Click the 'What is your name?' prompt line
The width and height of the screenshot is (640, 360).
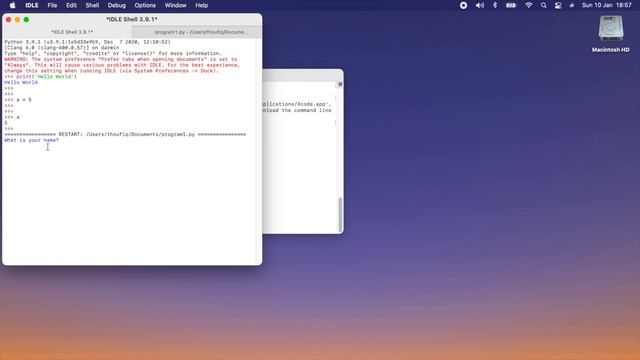coord(31,140)
